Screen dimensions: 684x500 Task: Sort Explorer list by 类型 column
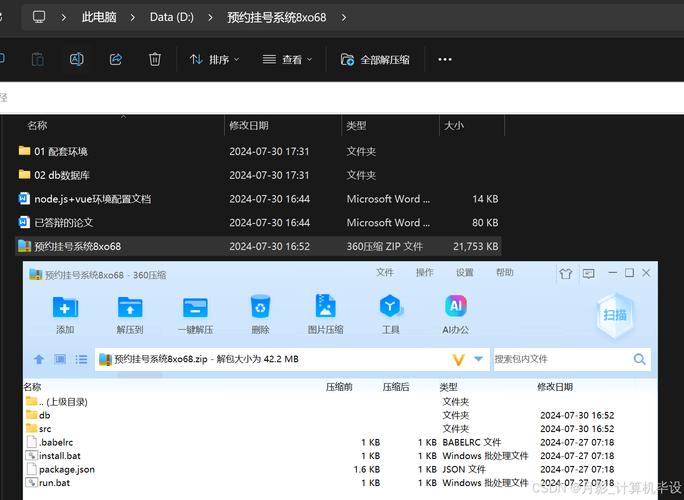tap(356, 126)
